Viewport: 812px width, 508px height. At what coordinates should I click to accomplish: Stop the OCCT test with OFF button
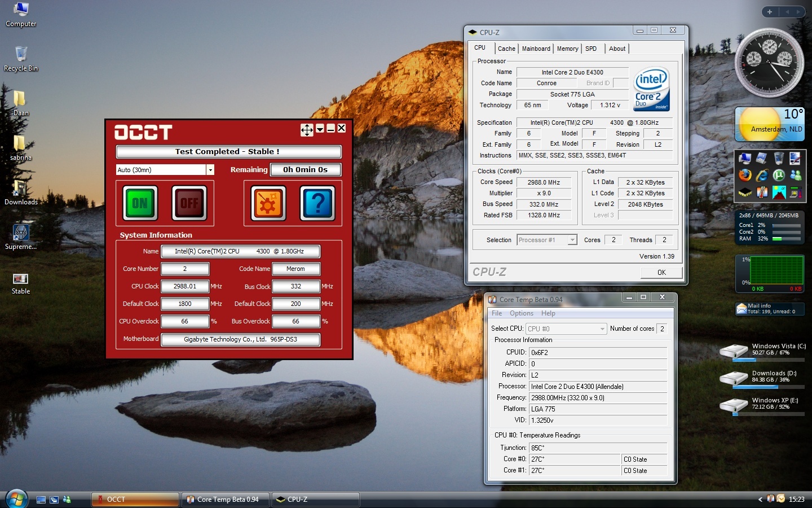pos(189,203)
